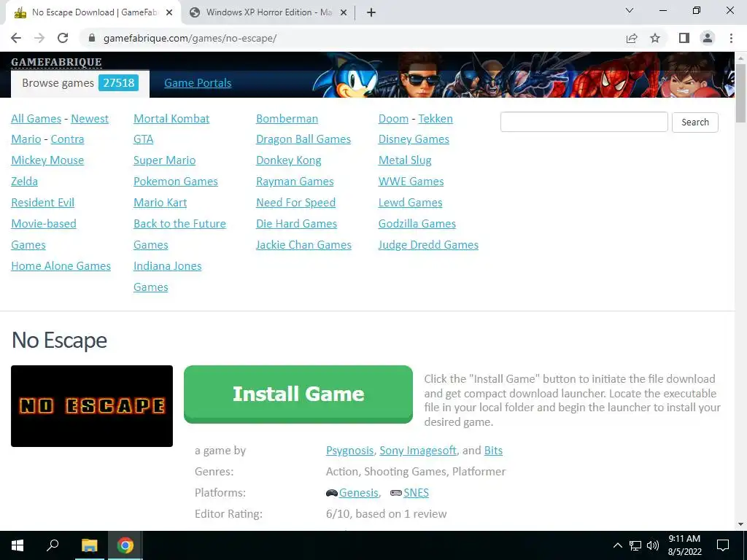Open the Contra link

(67, 139)
